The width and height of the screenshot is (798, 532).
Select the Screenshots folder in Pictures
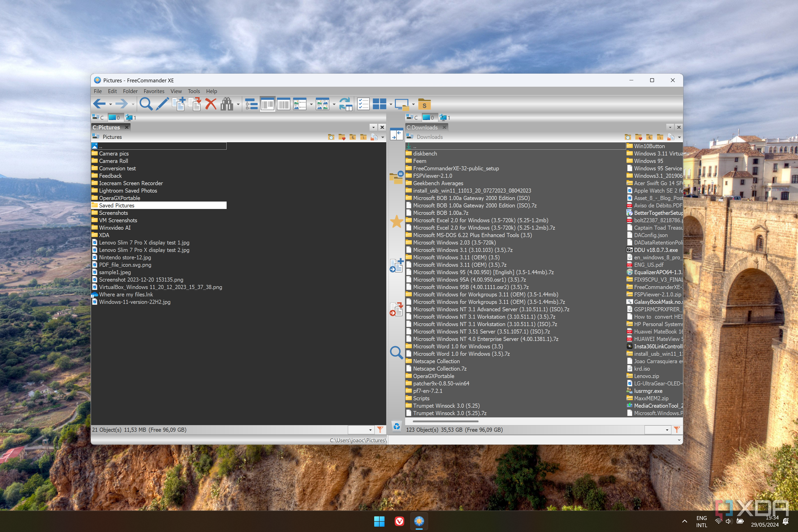113,213
